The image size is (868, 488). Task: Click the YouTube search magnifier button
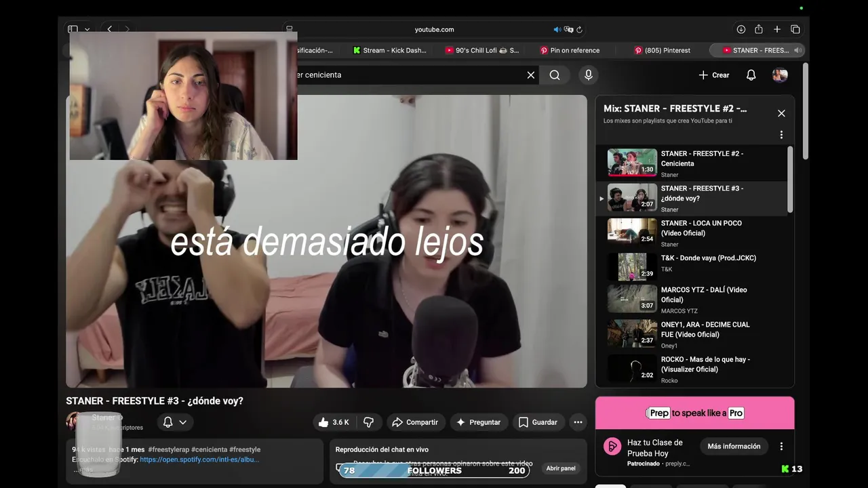555,75
